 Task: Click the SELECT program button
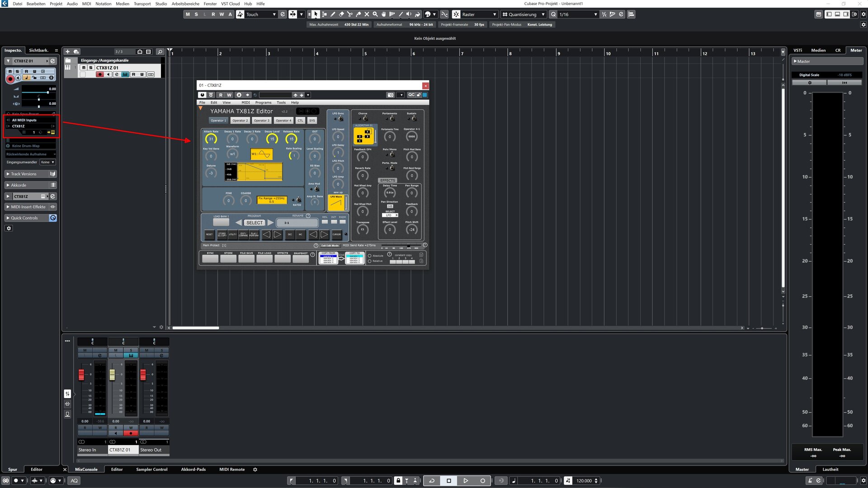[255, 223]
